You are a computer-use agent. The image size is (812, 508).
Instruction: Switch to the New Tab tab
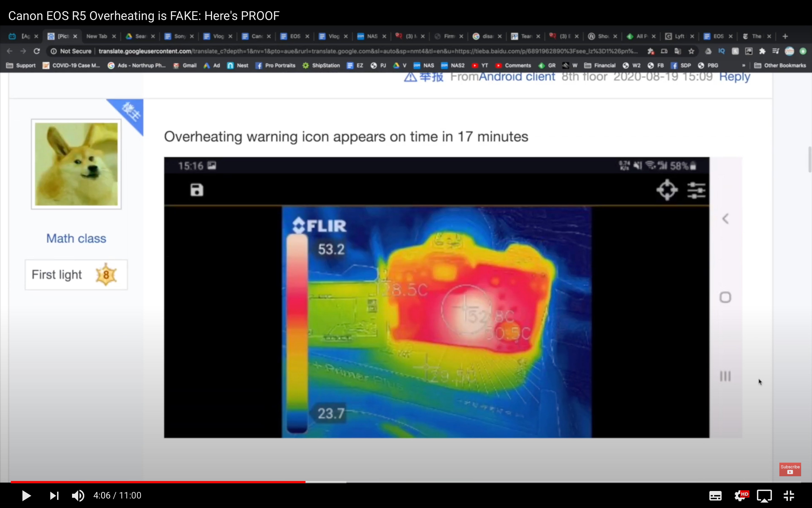pyautogui.click(x=97, y=36)
